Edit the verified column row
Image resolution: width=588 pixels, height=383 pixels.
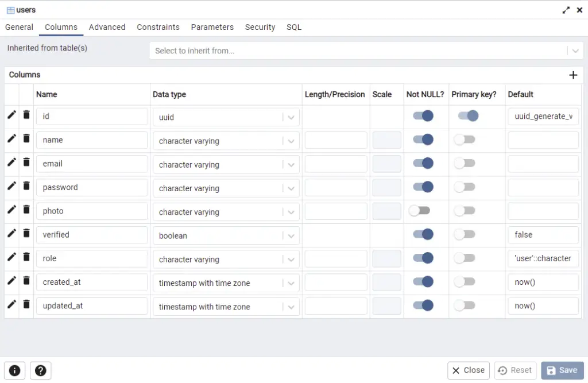tap(11, 234)
